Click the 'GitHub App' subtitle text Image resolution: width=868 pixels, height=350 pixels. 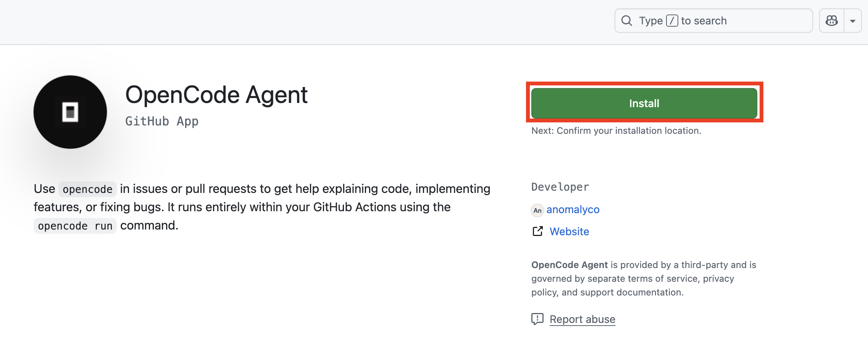click(162, 121)
